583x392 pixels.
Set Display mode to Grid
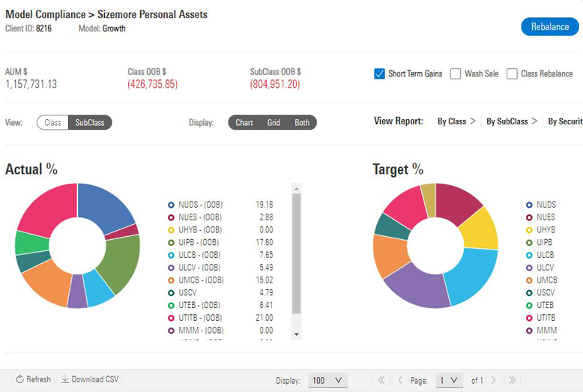[x=274, y=122]
